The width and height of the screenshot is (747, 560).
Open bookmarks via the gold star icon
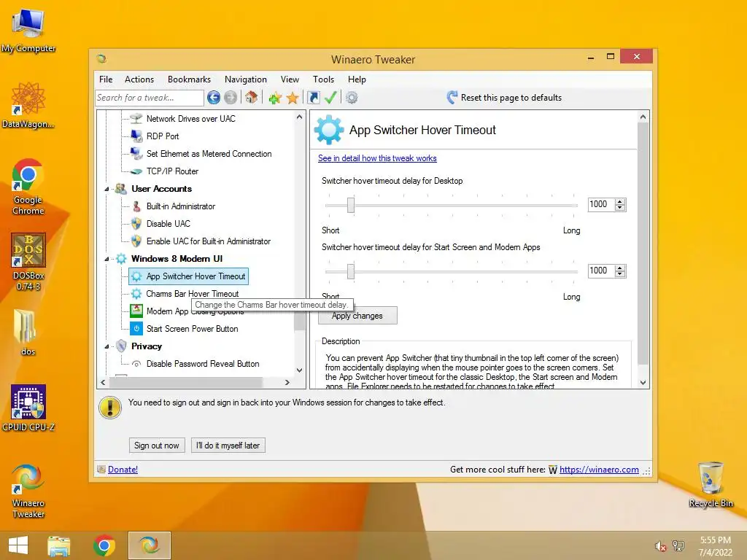pos(293,98)
